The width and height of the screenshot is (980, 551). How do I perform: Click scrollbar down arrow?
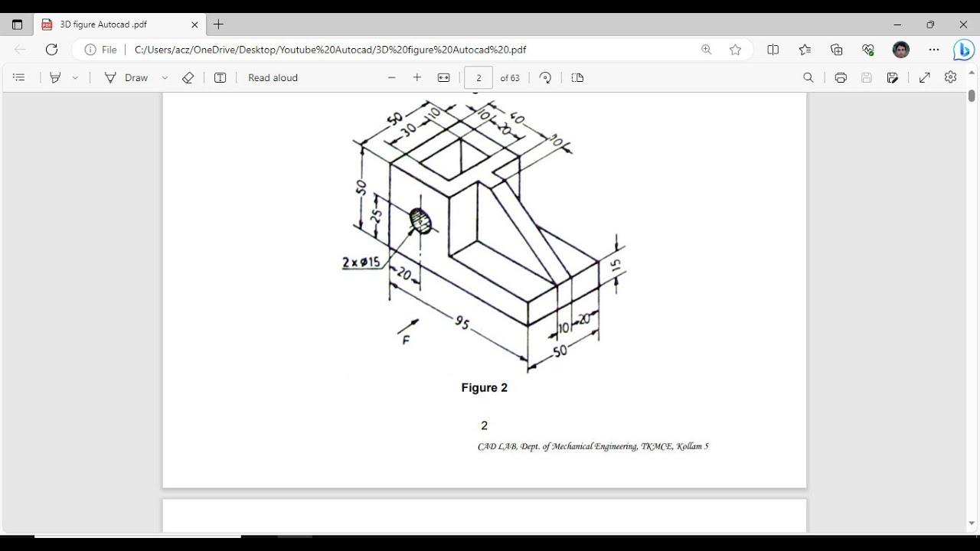coord(972,524)
